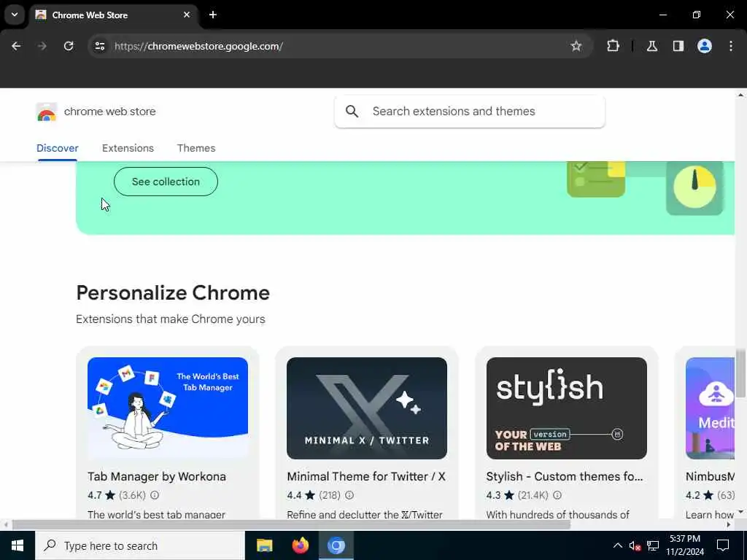Screen dimensions: 747x560
Task: Open Chrome three-dot menu
Action: click(x=731, y=46)
